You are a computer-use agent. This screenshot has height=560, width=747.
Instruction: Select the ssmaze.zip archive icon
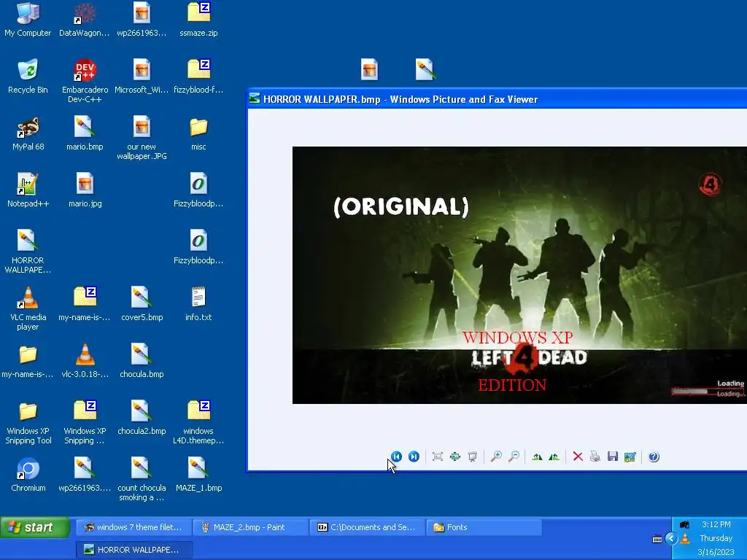tap(198, 20)
